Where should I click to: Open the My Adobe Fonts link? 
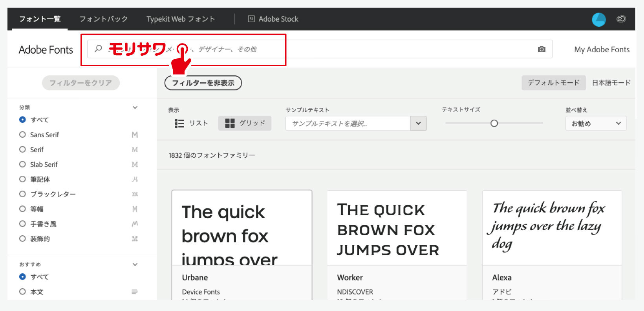(x=602, y=49)
